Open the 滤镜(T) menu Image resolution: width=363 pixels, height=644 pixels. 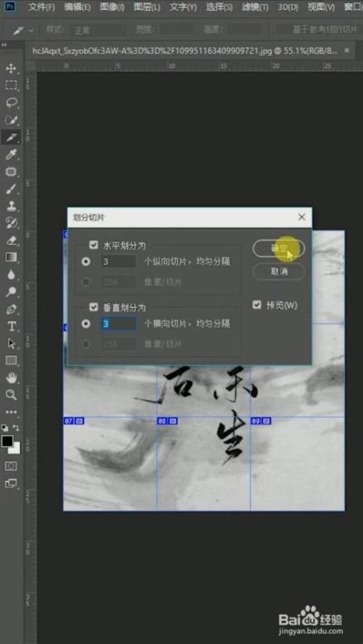[x=255, y=7]
